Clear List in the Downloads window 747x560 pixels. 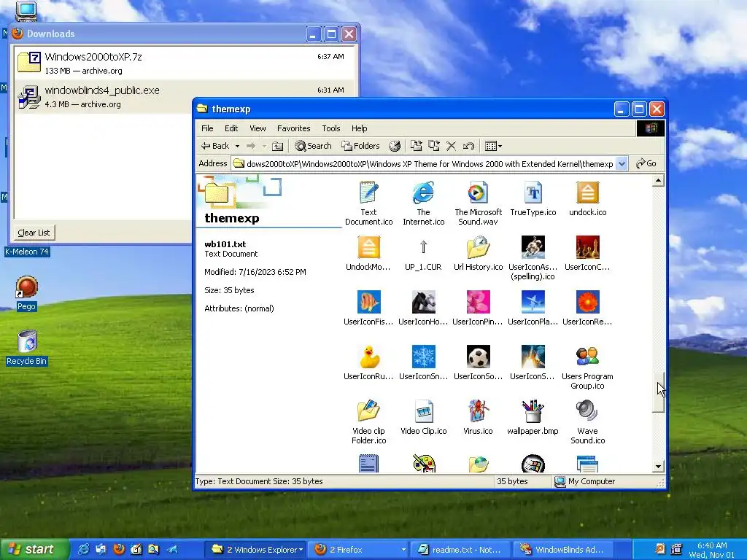coord(34,233)
